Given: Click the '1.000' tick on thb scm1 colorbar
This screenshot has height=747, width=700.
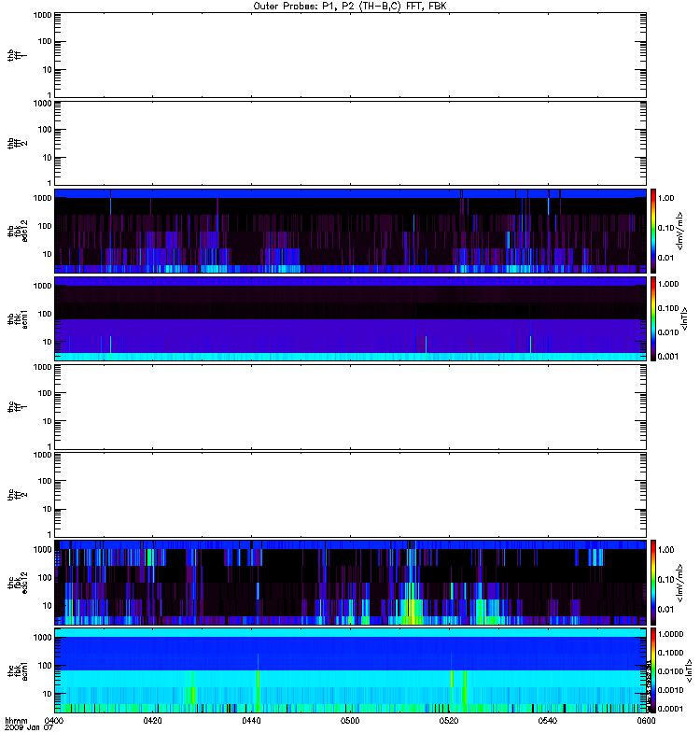Looking at the screenshot, I should coord(668,284).
